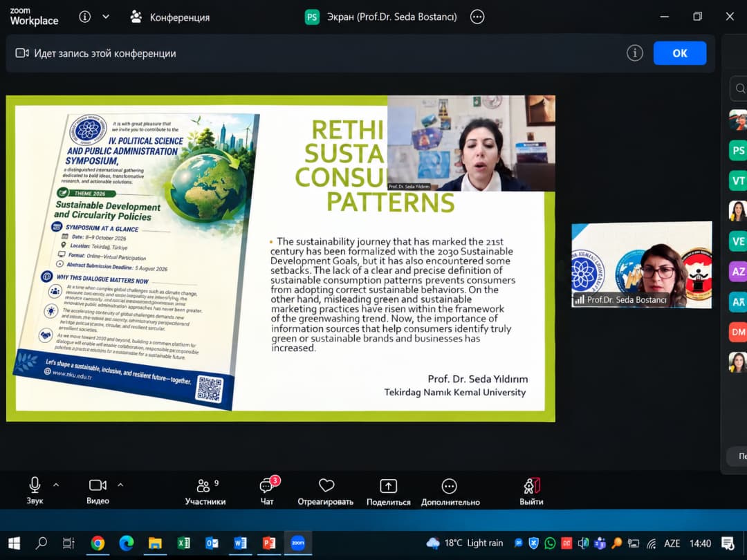Expand the audio options arrow beside Звук
This screenshot has height=560, width=747.
[x=56, y=485]
